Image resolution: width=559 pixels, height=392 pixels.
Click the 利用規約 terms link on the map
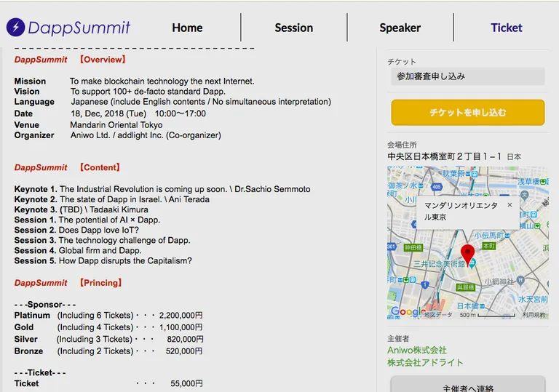tap(534, 315)
